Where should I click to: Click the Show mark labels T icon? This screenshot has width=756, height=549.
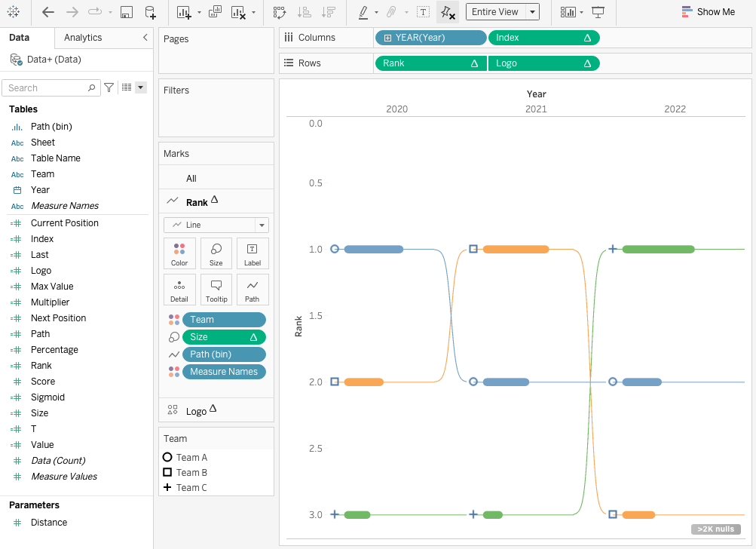423,12
